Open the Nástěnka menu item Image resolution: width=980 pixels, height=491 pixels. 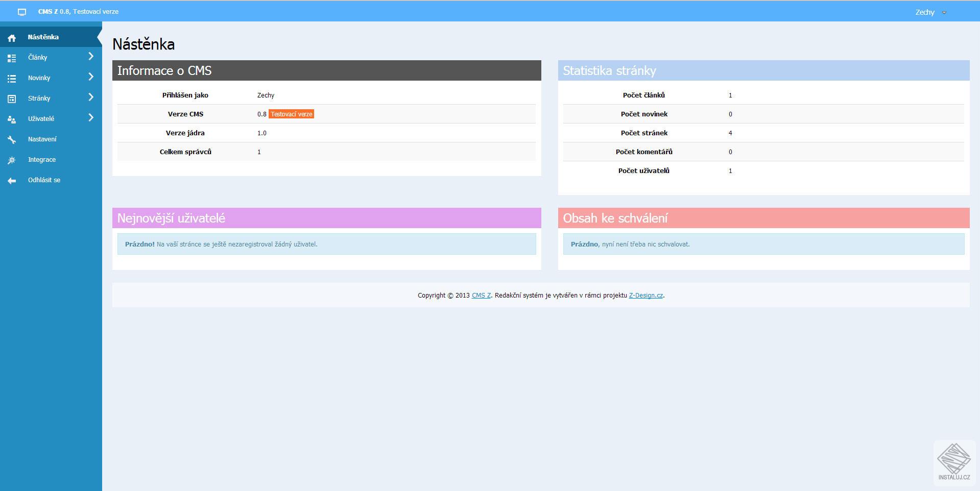[x=51, y=37]
